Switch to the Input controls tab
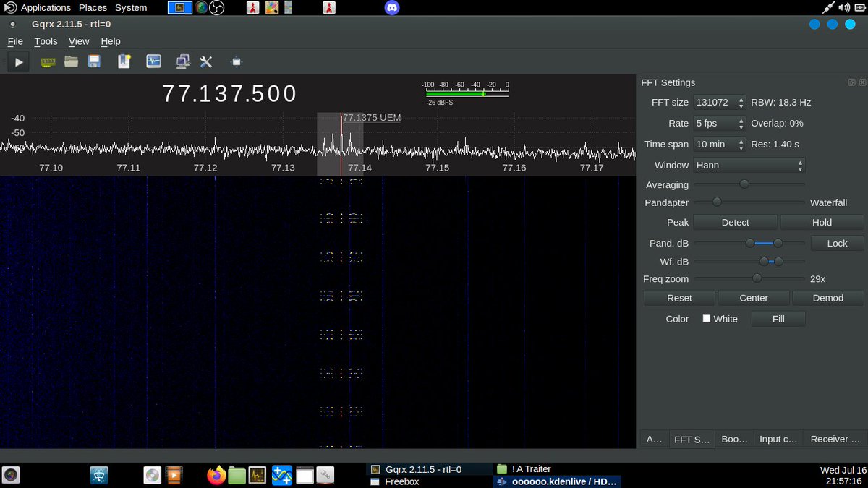The image size is (868, 488). [x=778, y=439]
